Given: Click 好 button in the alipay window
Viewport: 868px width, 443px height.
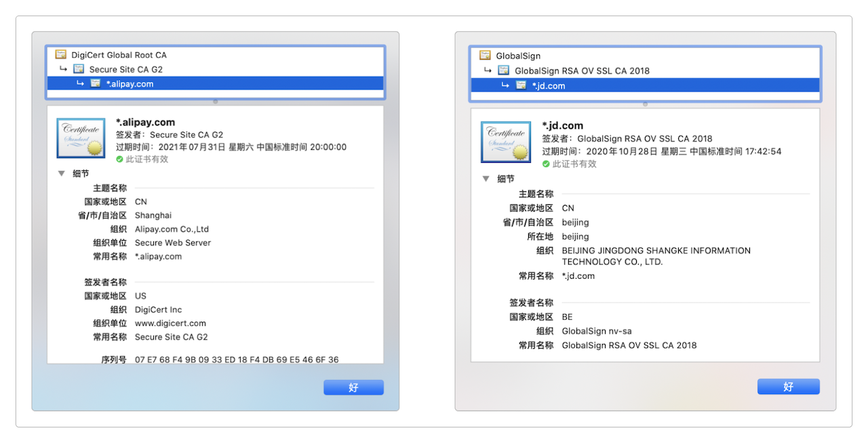Looking at the screenshot, I should pyautogui.click(x=353, y=387).
